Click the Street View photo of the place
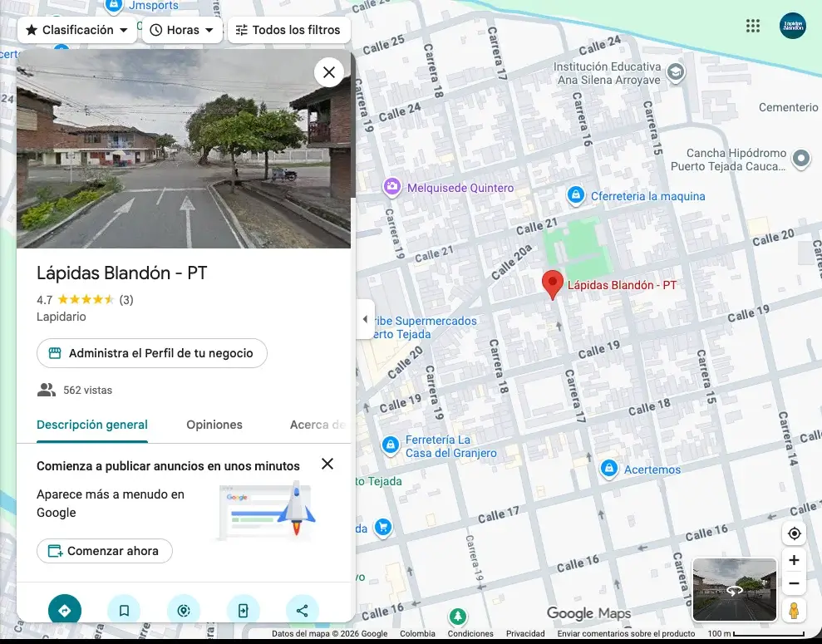The height and width of the screenshot is (644, 822). point(184,148)
